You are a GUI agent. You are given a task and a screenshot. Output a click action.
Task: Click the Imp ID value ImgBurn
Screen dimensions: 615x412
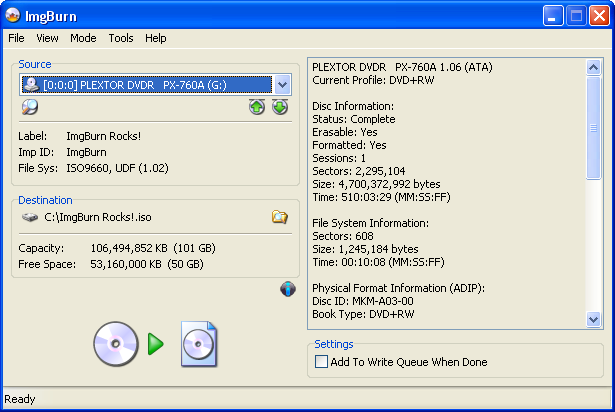coord(86,152)
